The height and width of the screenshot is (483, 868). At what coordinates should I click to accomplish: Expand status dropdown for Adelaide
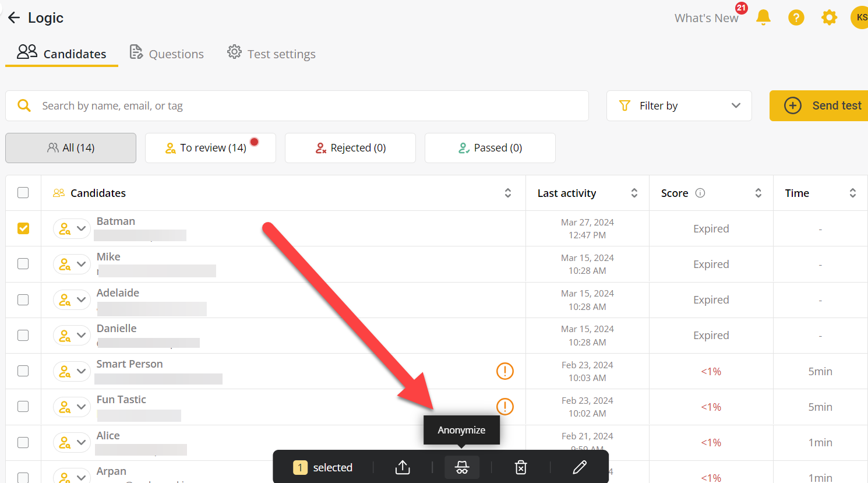(81, 299)
